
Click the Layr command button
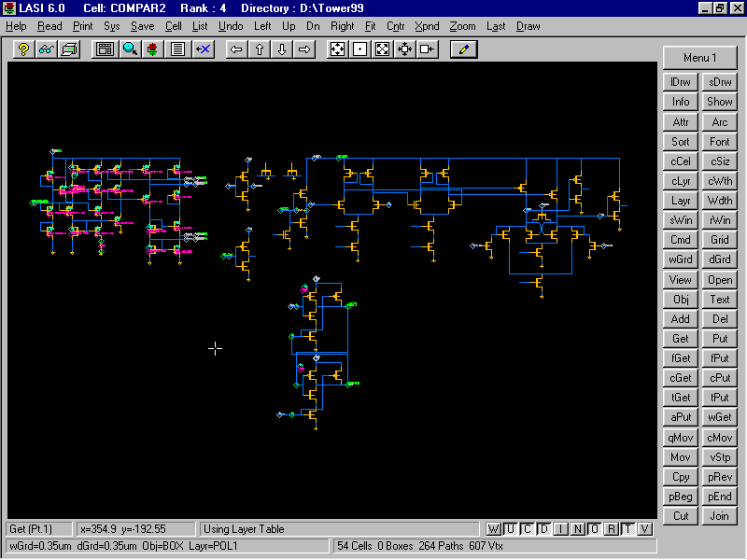[681, 201]
